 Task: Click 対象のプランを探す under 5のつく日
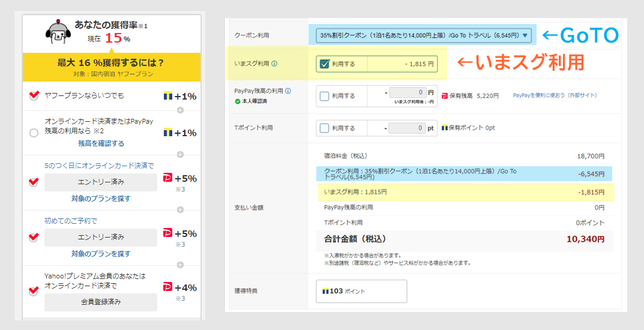pyautogui.click(x=101, y=198)
